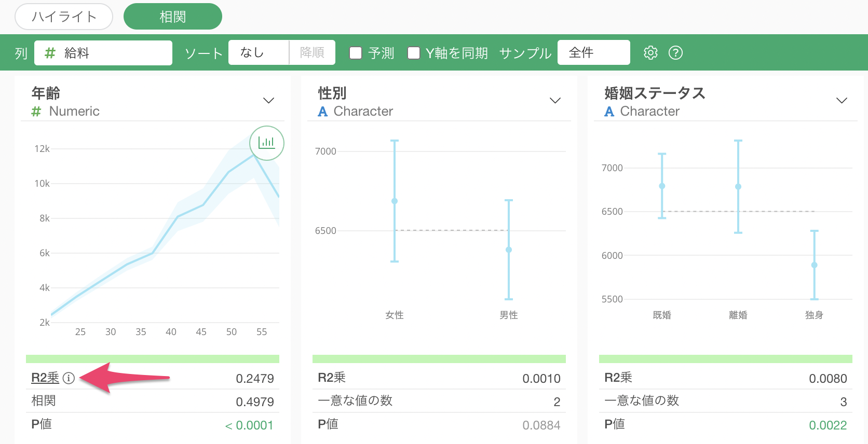Click the # Numeric type icon under 年齢

click(x=36, y=112)
